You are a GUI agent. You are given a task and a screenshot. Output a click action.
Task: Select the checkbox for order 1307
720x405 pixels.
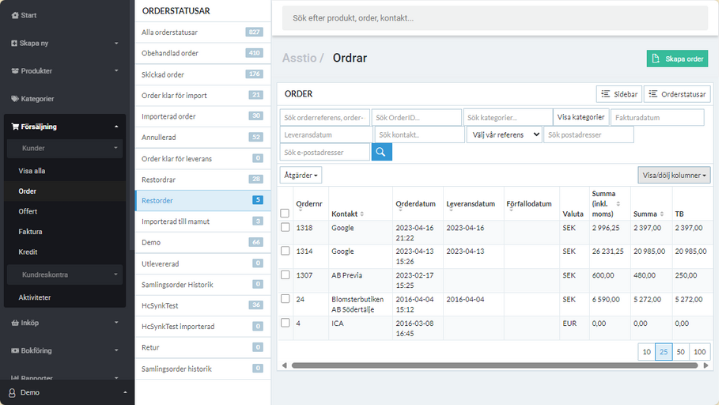point(286,275)
